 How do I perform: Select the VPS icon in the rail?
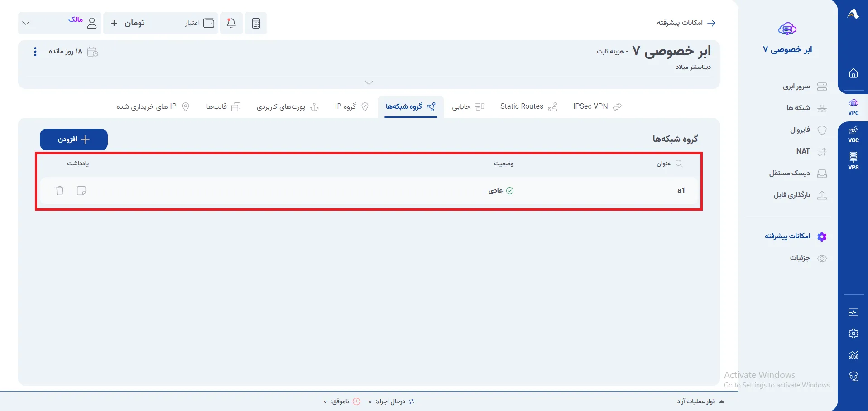click(x=854, y=161)
